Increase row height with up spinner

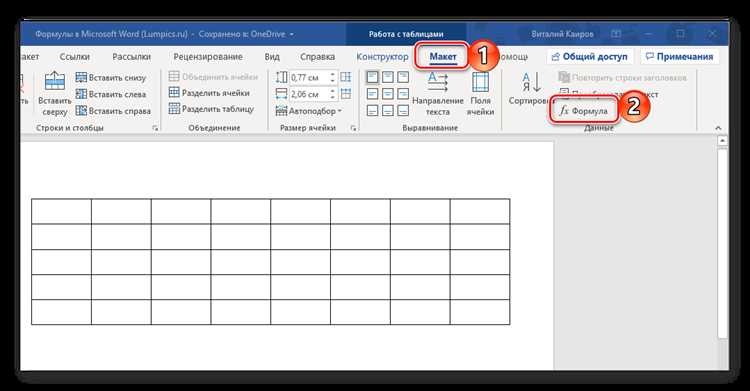click(332, 74)
